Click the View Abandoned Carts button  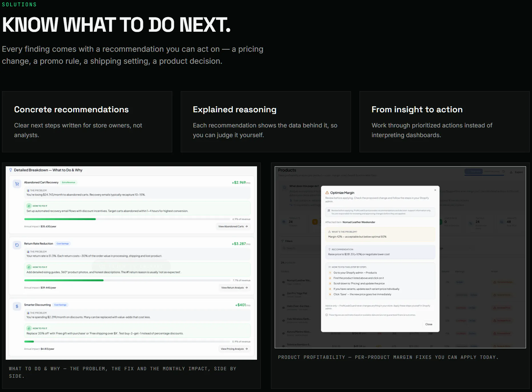pyautogui.click(x=233, y=226)
